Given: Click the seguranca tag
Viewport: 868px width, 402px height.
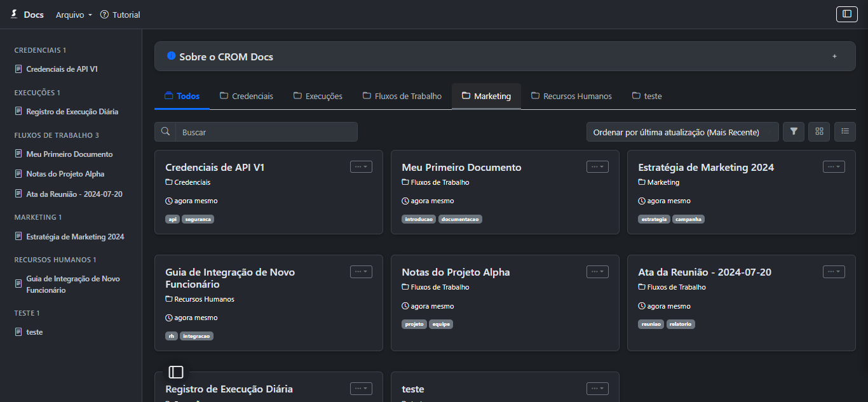Looking at the screenshot, I should pos(198,219).
